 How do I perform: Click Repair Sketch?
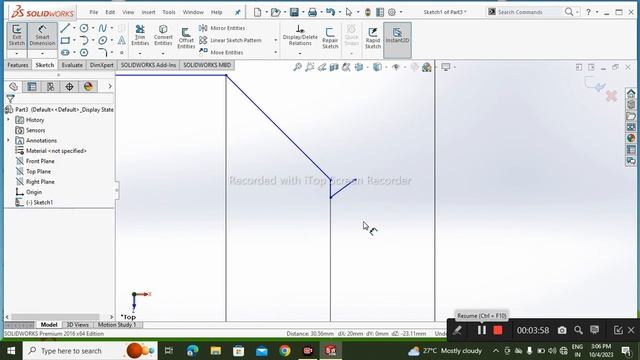point(330,38)
